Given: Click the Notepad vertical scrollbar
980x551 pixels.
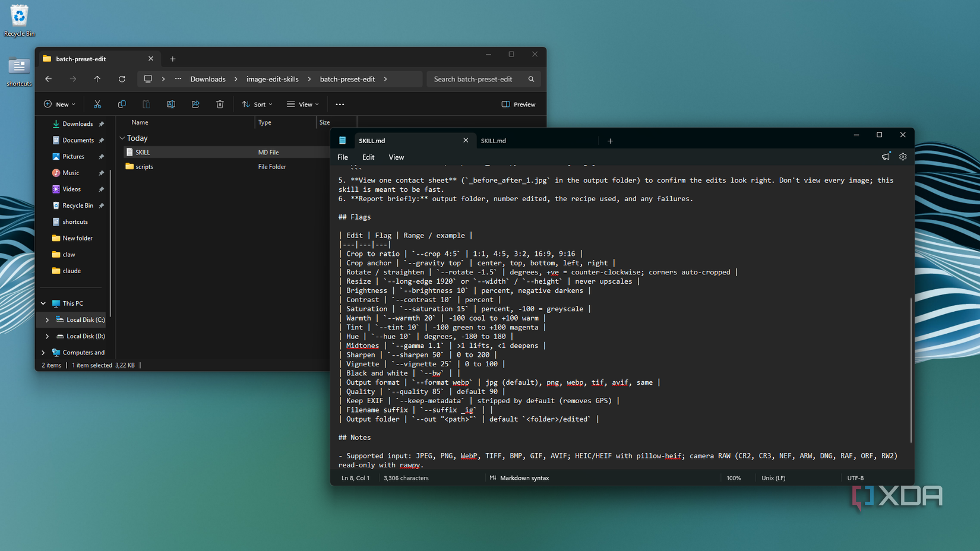Looking at the screenshot, I should pyautogui.click(x=911, y=369).
